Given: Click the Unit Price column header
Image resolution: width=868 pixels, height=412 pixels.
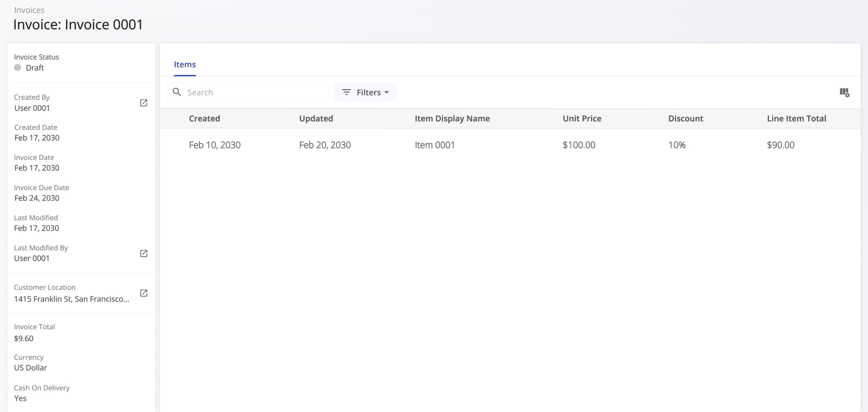Looking at the screenshot, I should pyautogui.click(x=581, y=118).
